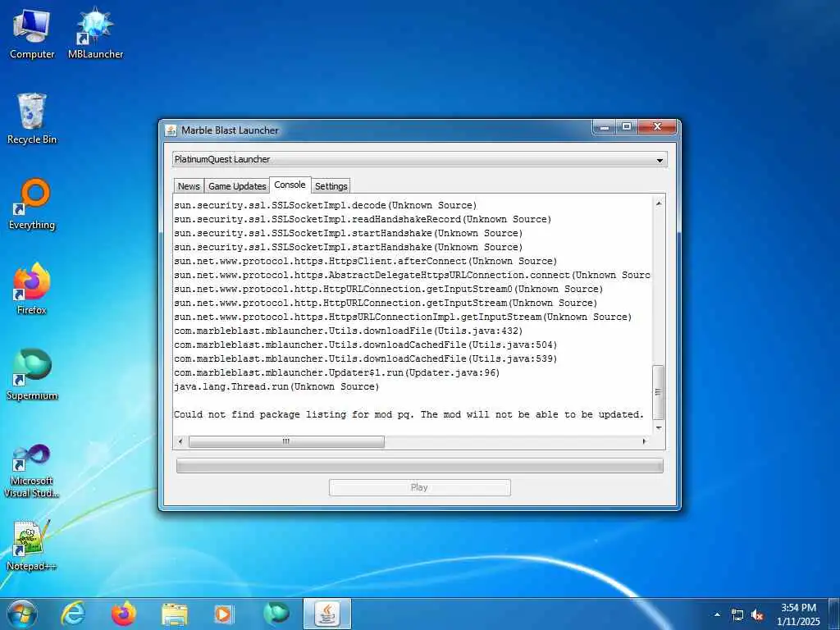Launch Firefox from the taskbar

click(124, 614)
